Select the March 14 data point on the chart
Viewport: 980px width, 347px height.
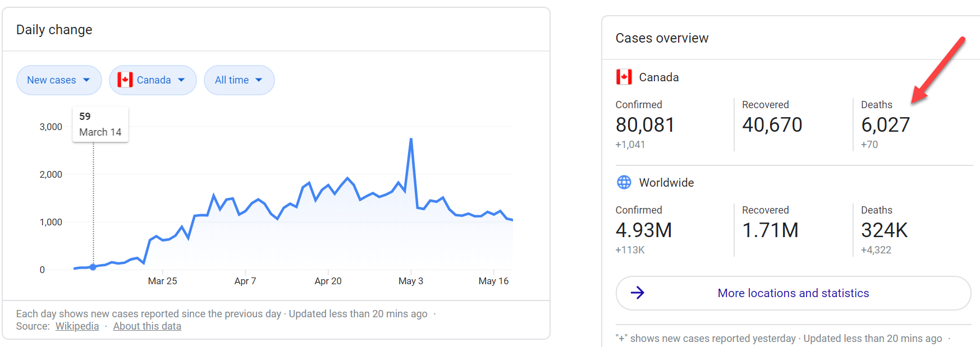(93, 267)
